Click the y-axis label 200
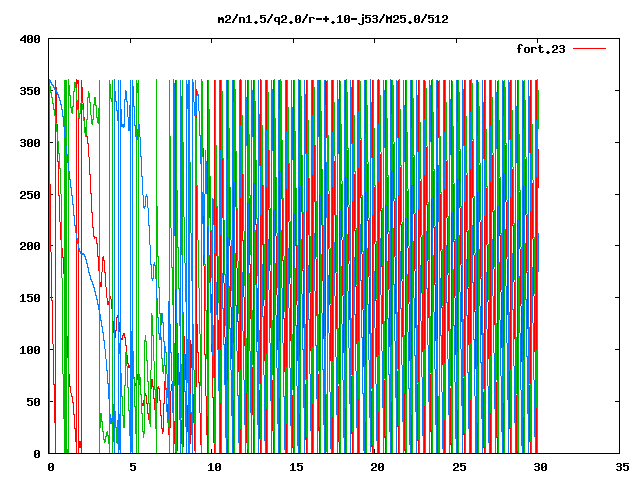This screenshot has width=640, height=480. 30,246
